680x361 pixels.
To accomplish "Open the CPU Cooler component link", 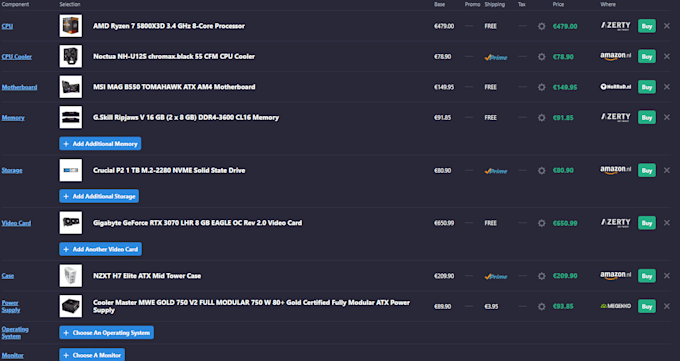I will [16, 56].
